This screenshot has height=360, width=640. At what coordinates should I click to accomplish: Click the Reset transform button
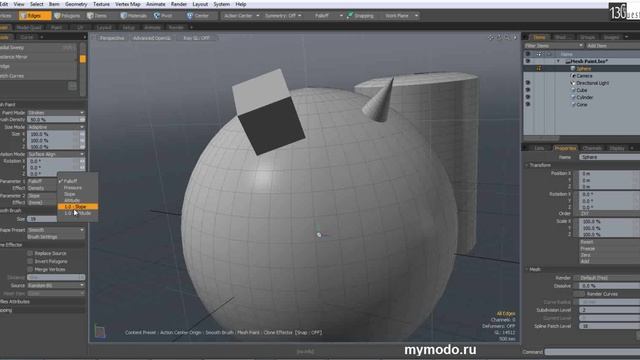pos(610,242)
